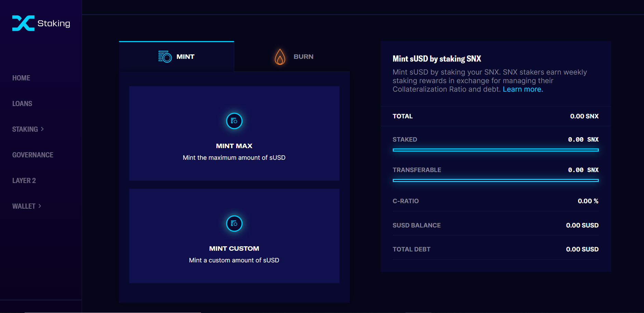Open the Wallet sidebar item

coord(24,206)
